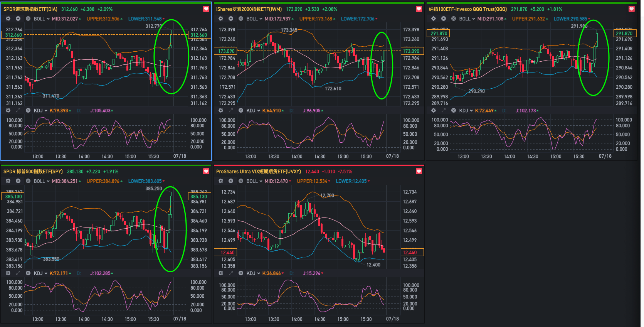
Task: Toggle favorite heart for UVXY ETF
Action: (419, 171)
